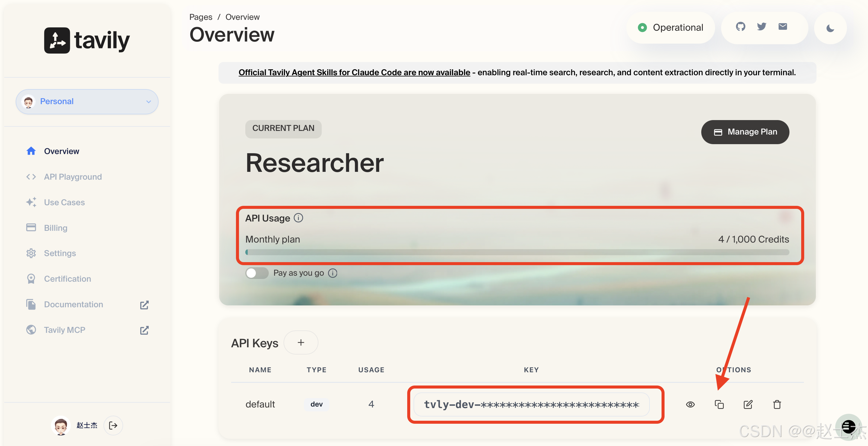Screen dimensions: 868x446
Task: Click the Pages breadcrumb
Action: pyautogui.click(x=201, y=17)
